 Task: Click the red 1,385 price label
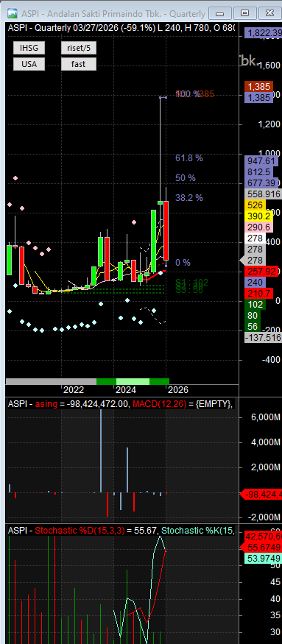[259, 87]
